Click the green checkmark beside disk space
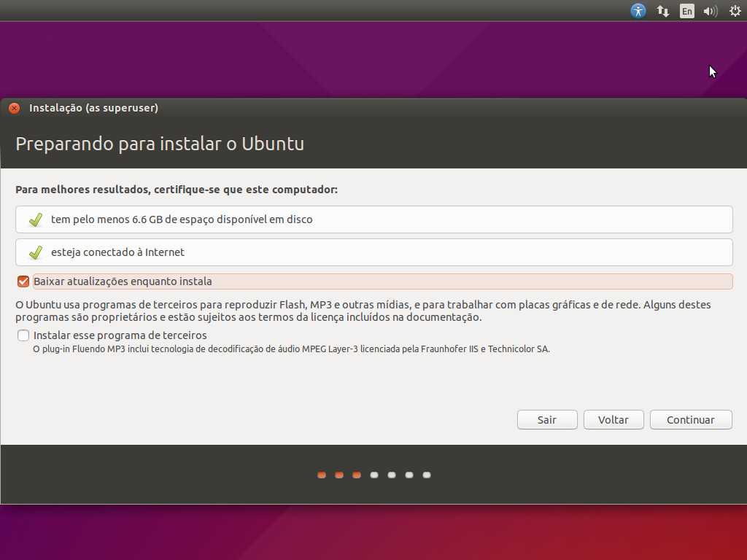Screen dimensions: 747x560 [36, 219]
